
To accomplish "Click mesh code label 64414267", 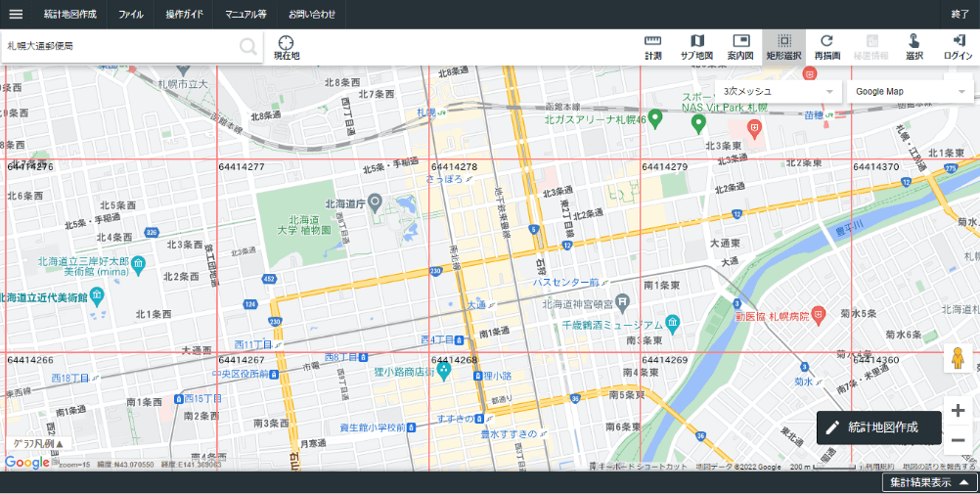I will pos(242,360).
